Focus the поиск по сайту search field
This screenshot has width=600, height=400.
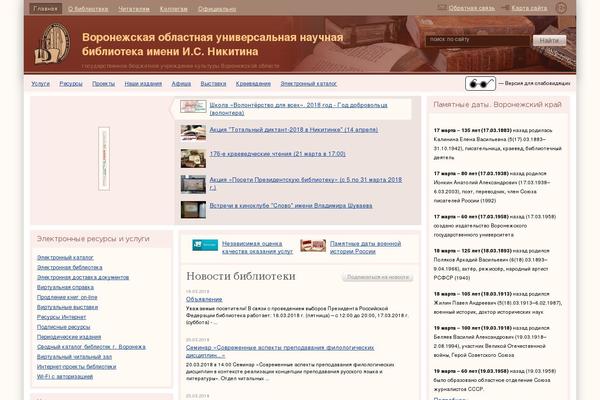point(478,40)
